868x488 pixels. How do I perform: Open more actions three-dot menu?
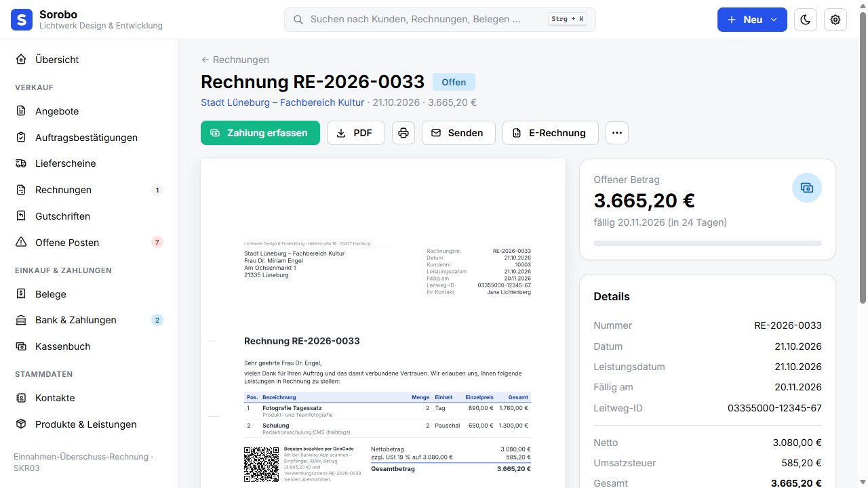[x=617, y=133]
